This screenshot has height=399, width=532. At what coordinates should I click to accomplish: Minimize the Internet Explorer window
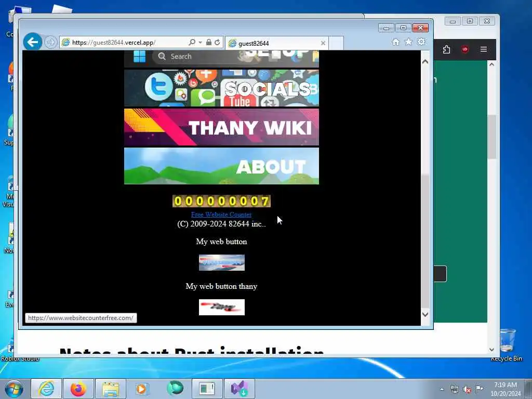(386, 28)
